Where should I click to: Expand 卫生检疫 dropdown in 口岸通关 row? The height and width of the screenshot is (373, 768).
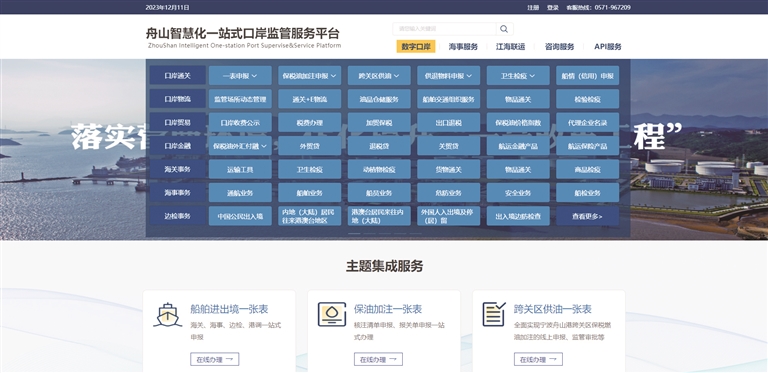[x=518, y=76]
